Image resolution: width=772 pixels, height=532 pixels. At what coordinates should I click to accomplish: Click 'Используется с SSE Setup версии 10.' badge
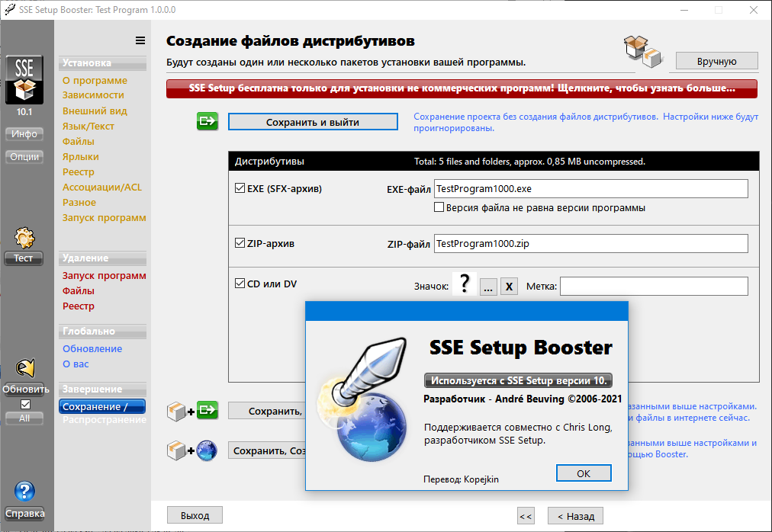[519, 380]
